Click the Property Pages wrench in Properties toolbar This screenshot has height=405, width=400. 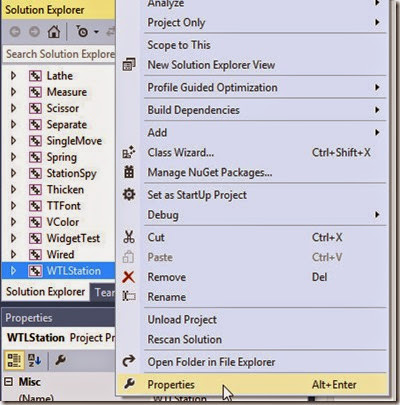point(60,360)
